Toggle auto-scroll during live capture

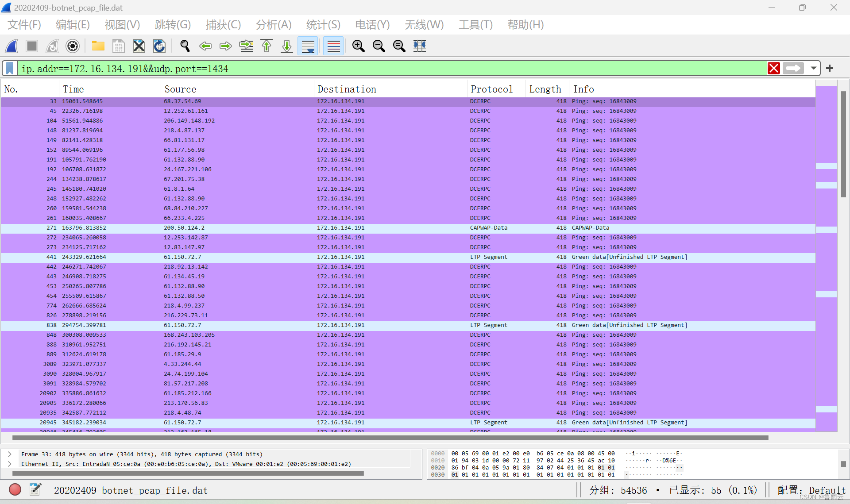(308, 46)
